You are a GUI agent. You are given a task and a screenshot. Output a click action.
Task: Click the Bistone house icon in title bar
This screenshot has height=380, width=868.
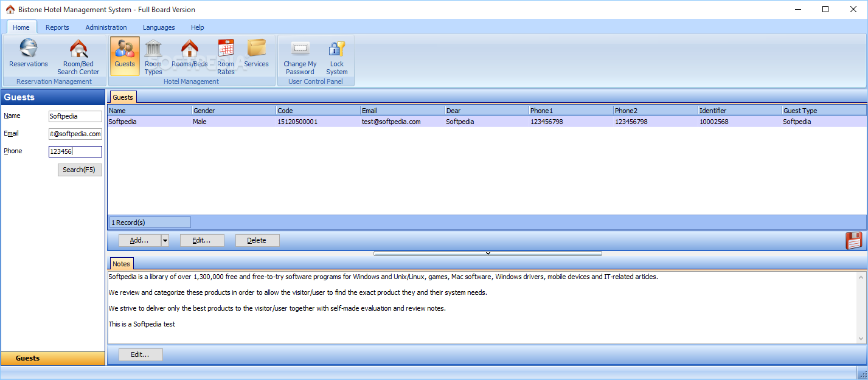pos(10,10)
